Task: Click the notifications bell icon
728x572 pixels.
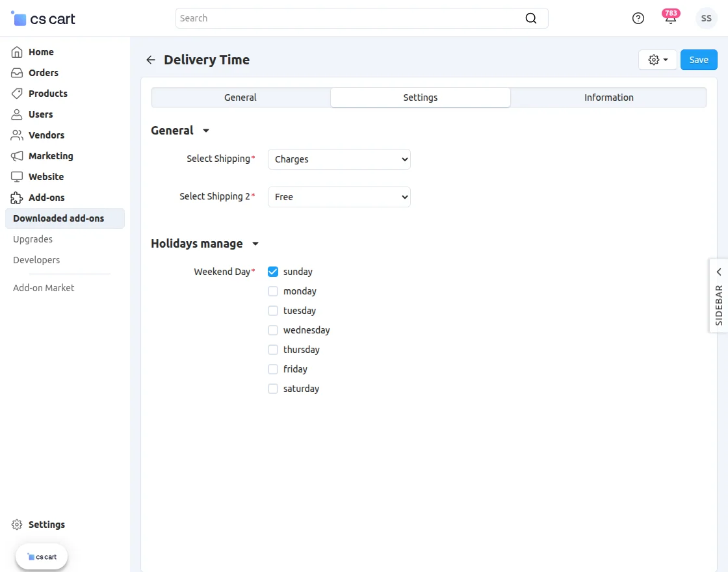Action: [x=670, y=18]
